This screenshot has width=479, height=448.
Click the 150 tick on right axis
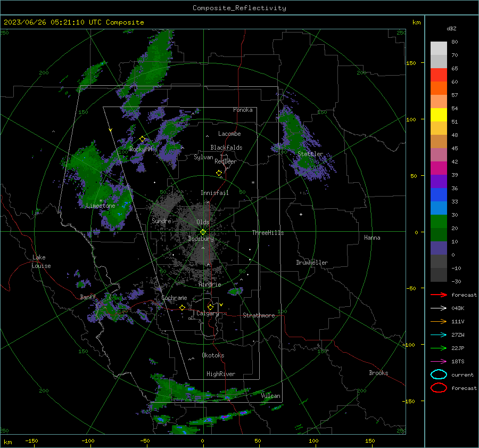click(x=411, y=63)
